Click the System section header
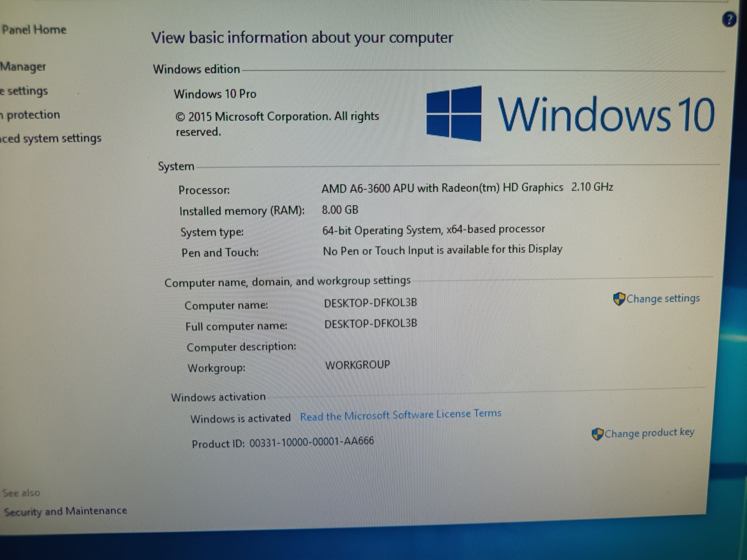Viewport: 747px width, 560px height. [176, 167]
